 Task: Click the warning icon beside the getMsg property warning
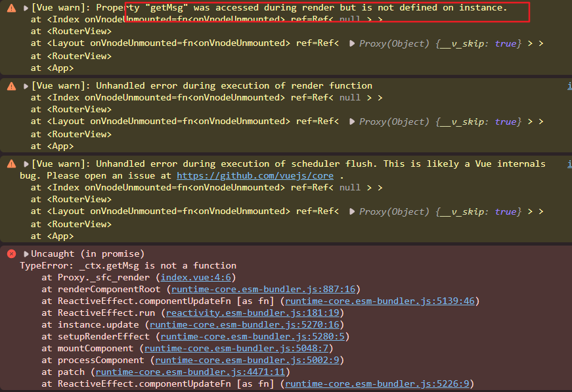click(x=11, y=9)
